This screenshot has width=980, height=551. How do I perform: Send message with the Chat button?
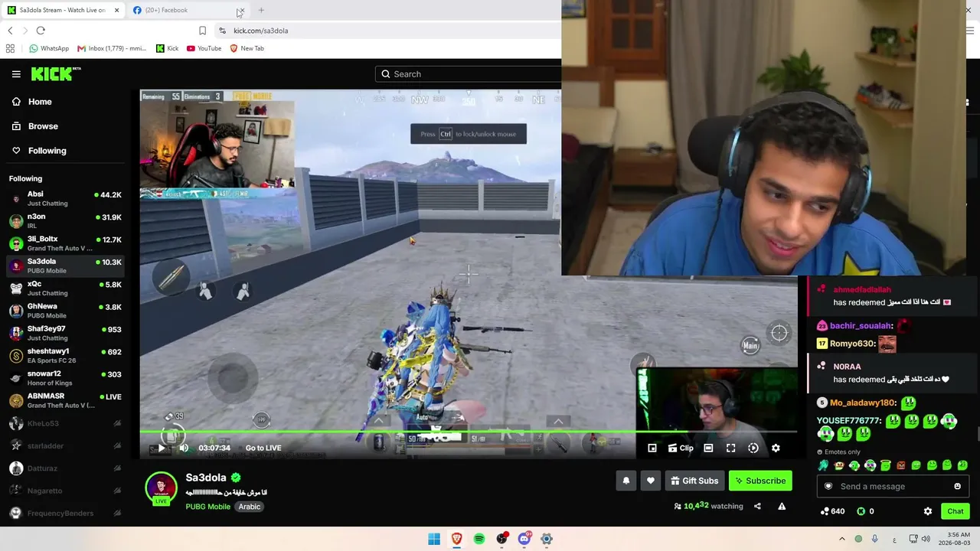[x=955, y=511]
